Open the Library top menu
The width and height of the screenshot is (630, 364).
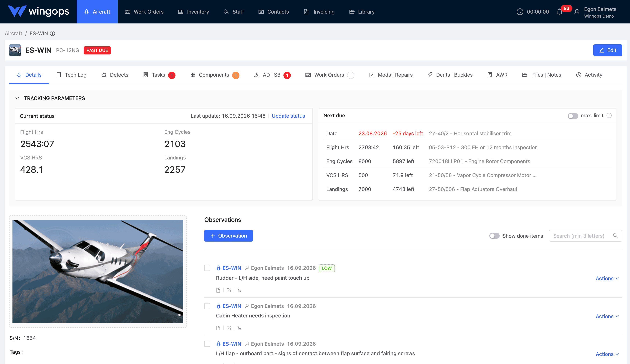pyautogui.click(x=362, y=12)
